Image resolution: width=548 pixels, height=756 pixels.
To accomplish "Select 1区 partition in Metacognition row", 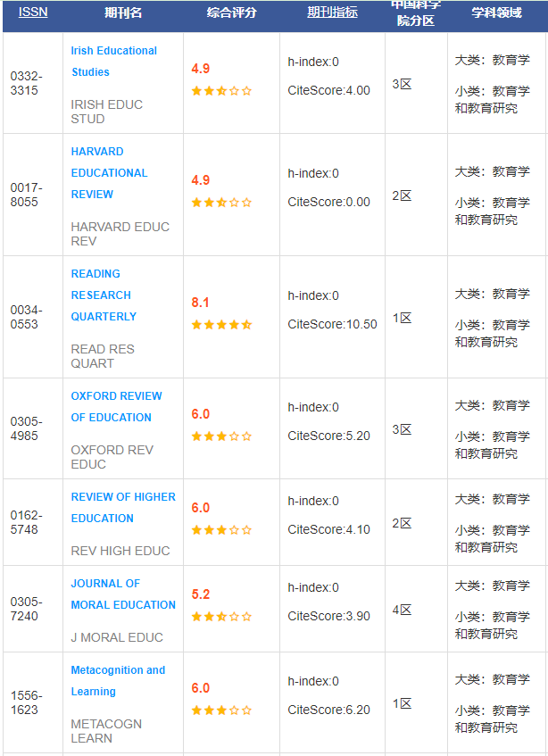I will 402,703.
